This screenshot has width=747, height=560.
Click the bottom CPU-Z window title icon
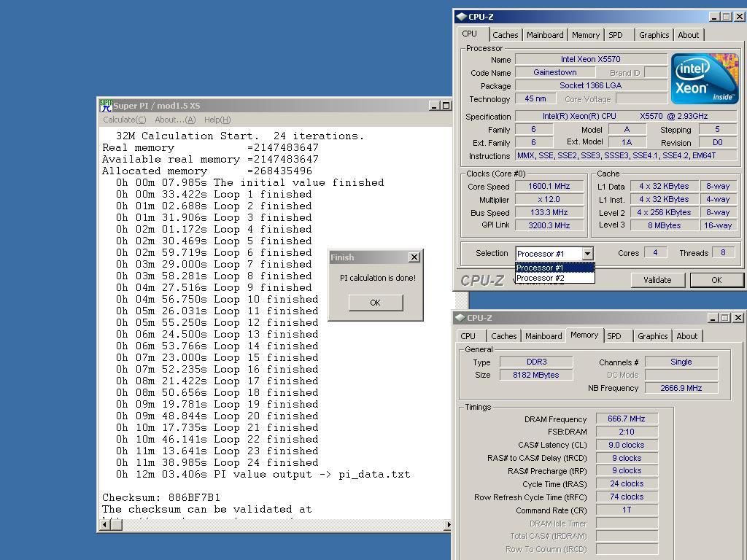[x=460, y=318]
